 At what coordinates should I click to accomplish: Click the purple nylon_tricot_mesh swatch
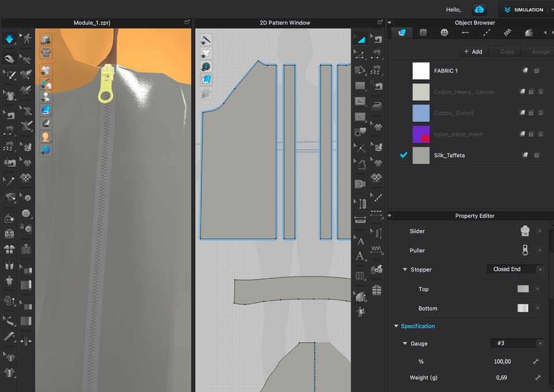[421, 134]
